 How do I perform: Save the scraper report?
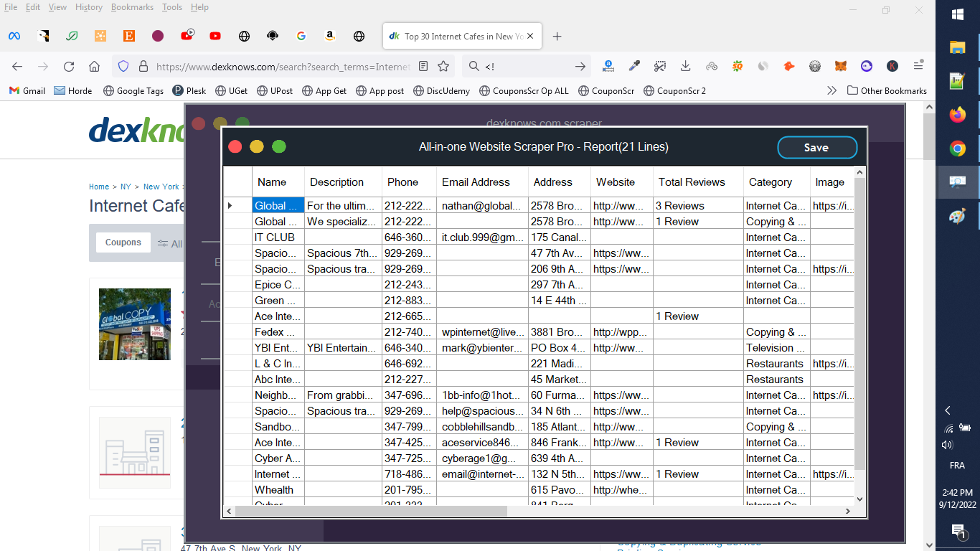816,146
